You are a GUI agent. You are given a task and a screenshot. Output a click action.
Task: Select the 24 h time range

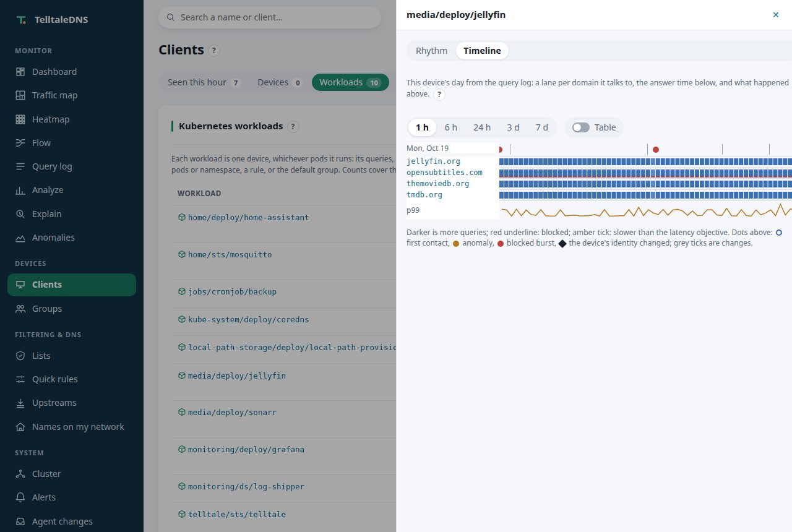coord(482,127)
